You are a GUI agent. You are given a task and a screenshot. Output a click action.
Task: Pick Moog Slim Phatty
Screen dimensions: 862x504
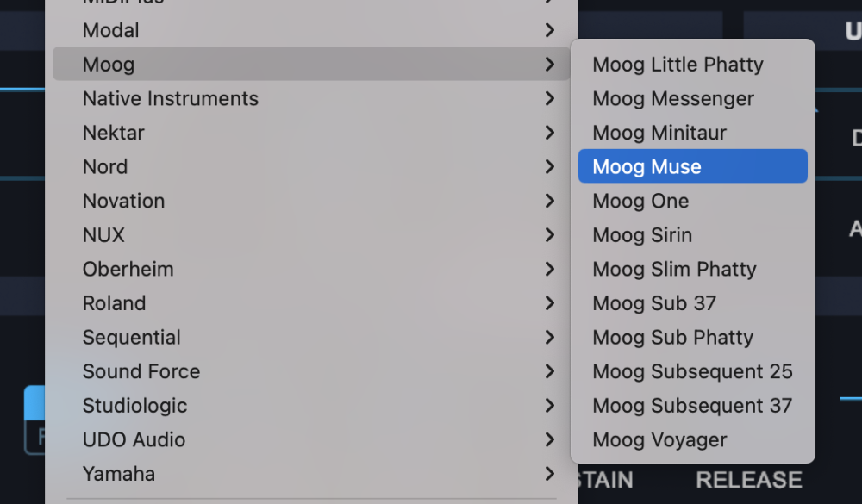coord(674,269)
